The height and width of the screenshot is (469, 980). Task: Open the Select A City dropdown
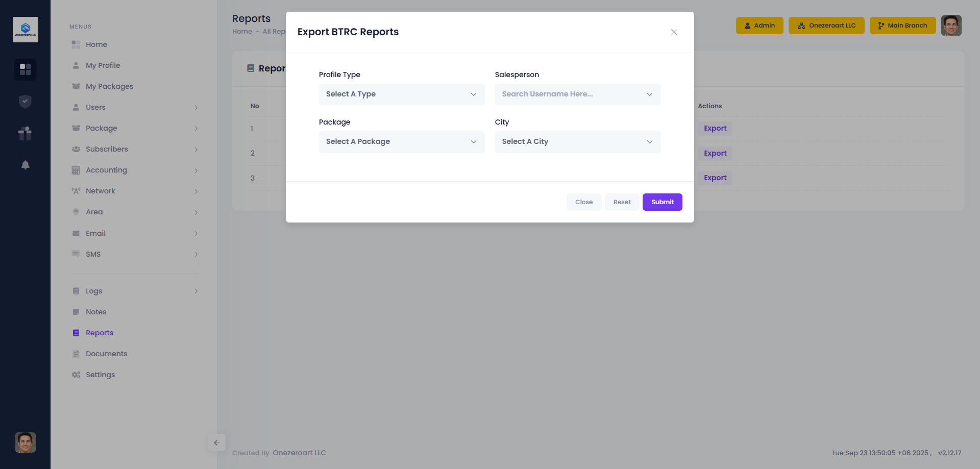click(577, 142)
